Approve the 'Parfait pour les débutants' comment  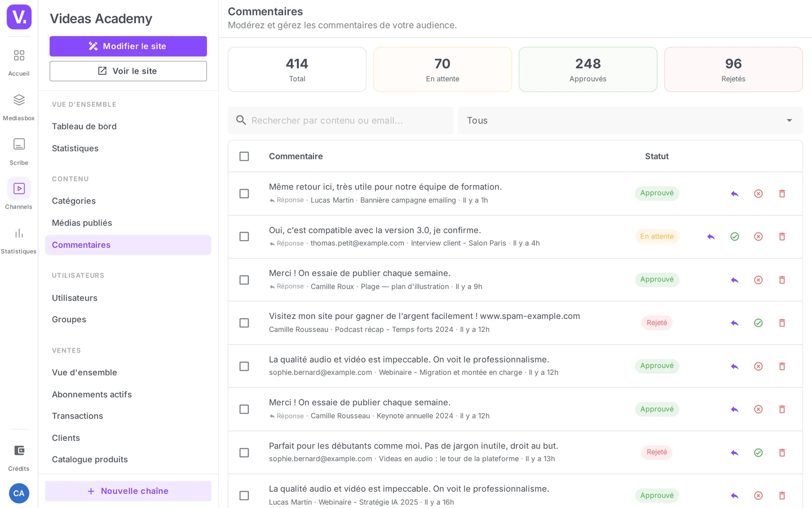[758, 453]
